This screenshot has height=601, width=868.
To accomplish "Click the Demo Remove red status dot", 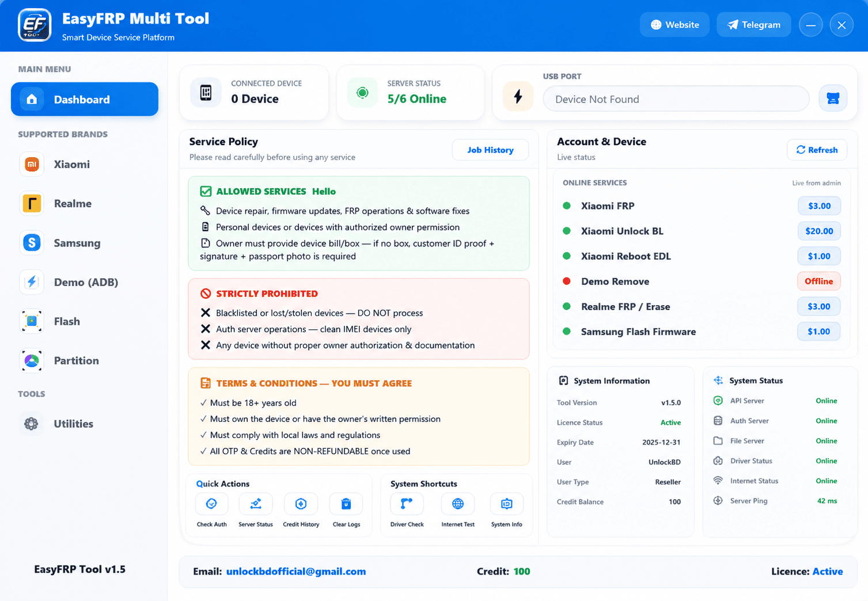I will pos(567,282).
